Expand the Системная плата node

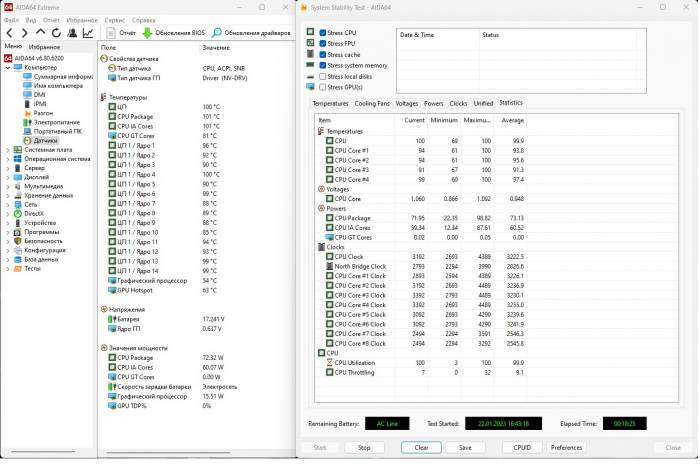[8, 150]
